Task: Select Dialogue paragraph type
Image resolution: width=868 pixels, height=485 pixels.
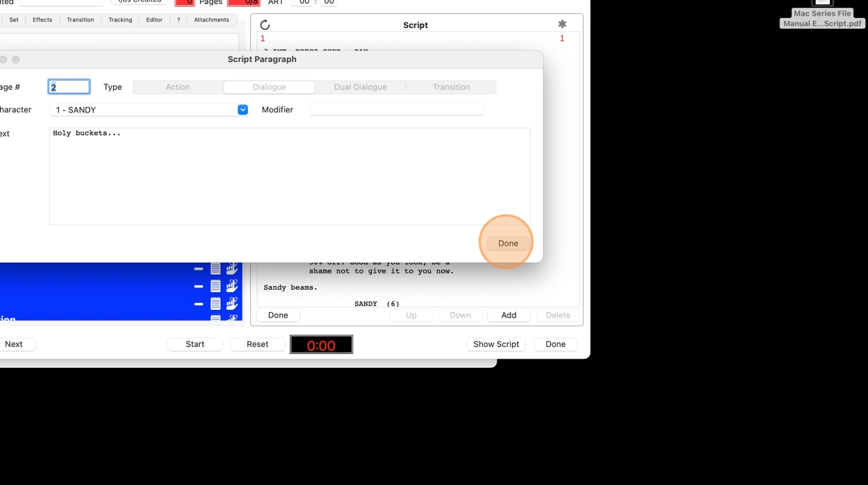Action: [269, 87]
